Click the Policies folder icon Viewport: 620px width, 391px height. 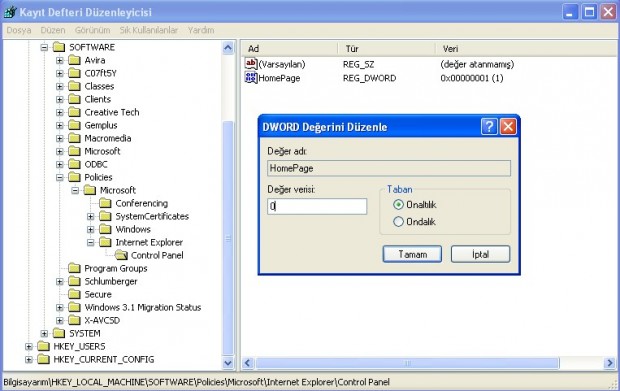(x=74, y=177)
